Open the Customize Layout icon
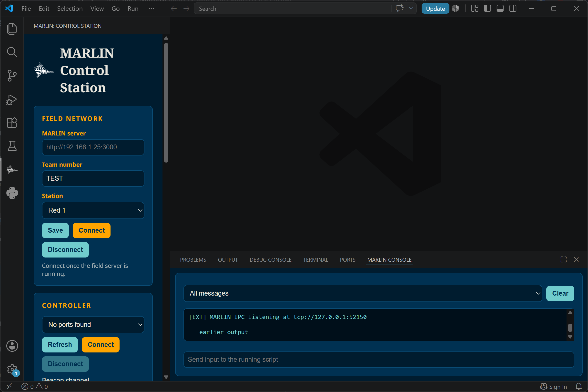The width and height of the screenshot is (588, 392). coord(475,9)
